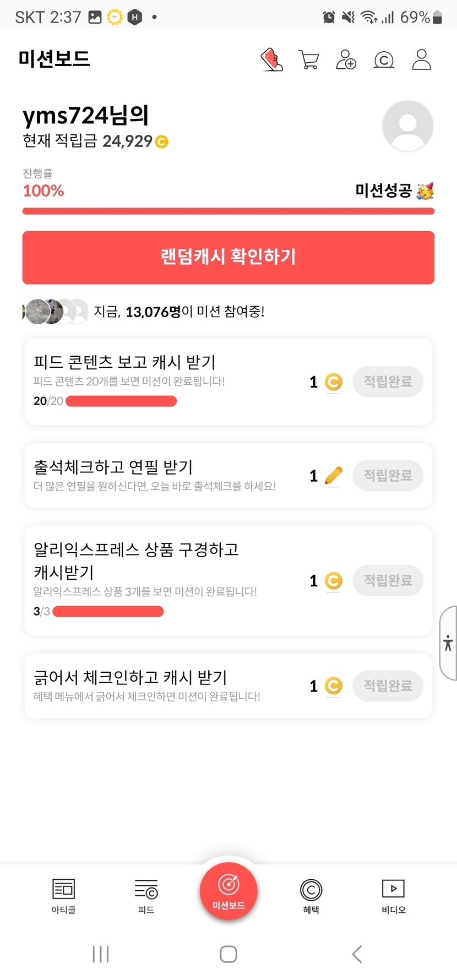Open the shopping cart
This screenshot has width=457, height=980.
click(x=309, y=59)
